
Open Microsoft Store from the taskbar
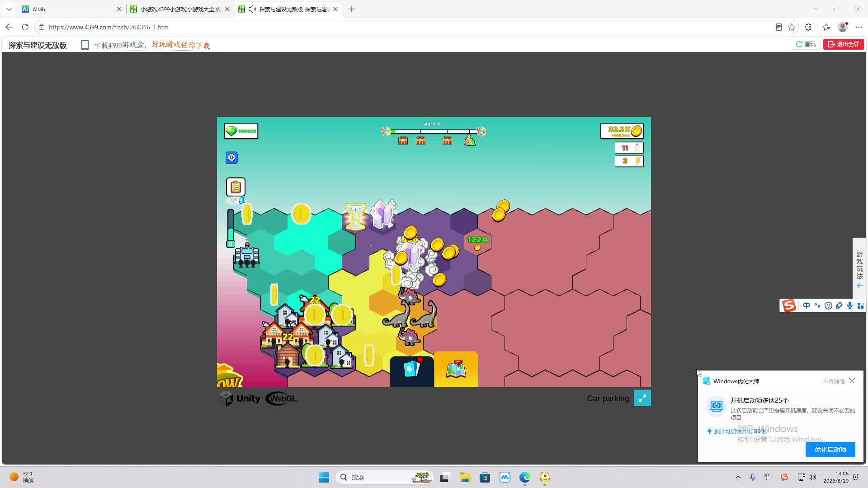coord(485,477)
